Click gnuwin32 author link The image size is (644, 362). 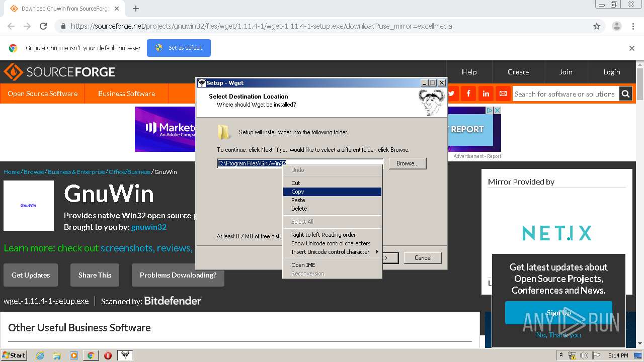click(x=149, y=227)
